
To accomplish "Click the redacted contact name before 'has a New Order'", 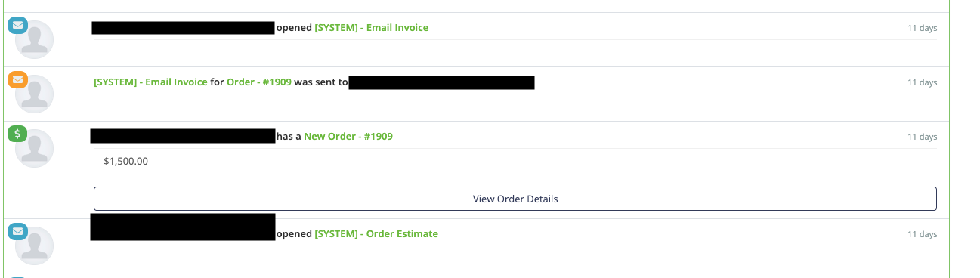I will pyautogui.click(x=183, y=136).
